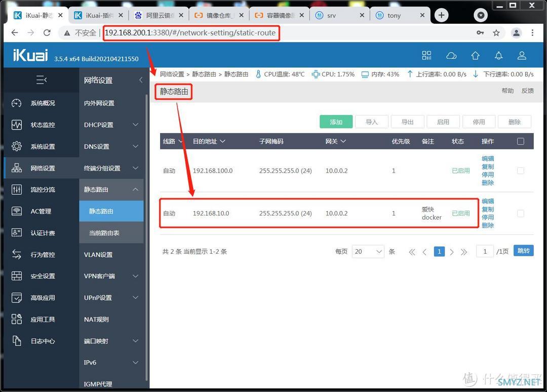This screenshot has height=392, width=547.
Task: Expand the DHCP设置 submenu
Action: (x=135, y=125)
